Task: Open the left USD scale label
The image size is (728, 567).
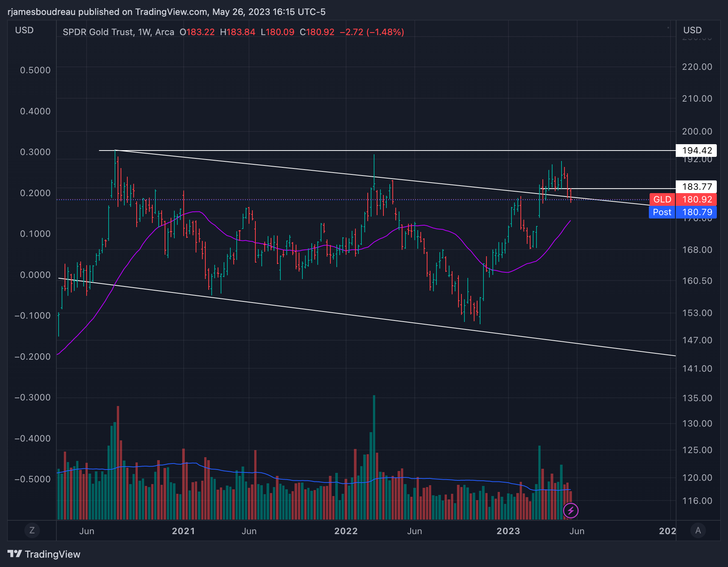Action: click(24, 30)
